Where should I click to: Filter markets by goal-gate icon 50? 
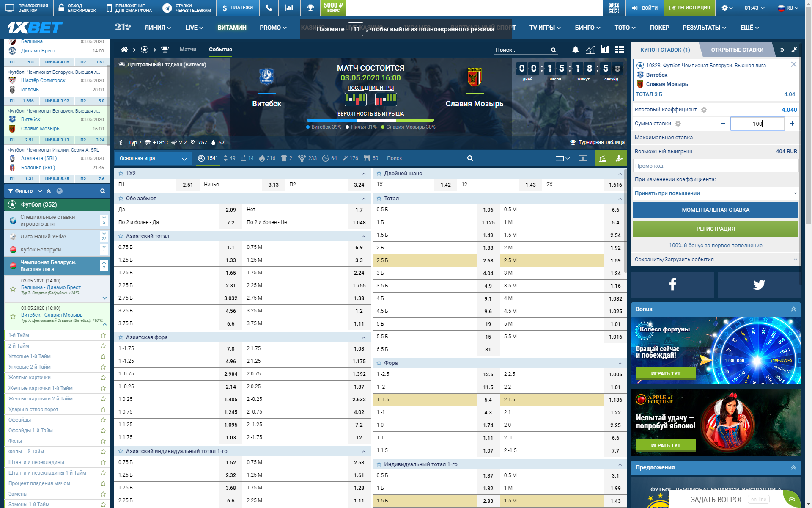pyautogui.click(x=371, y=158)
